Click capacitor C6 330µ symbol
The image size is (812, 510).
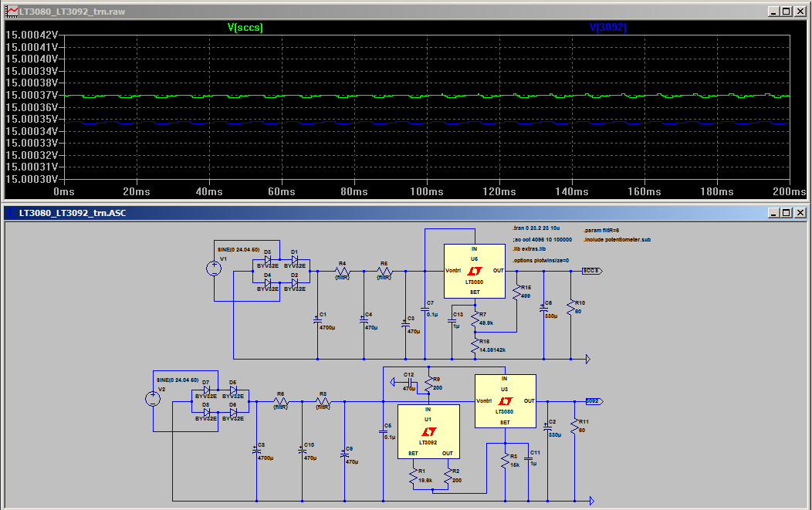pyautogui.click(x=543, y=309)
